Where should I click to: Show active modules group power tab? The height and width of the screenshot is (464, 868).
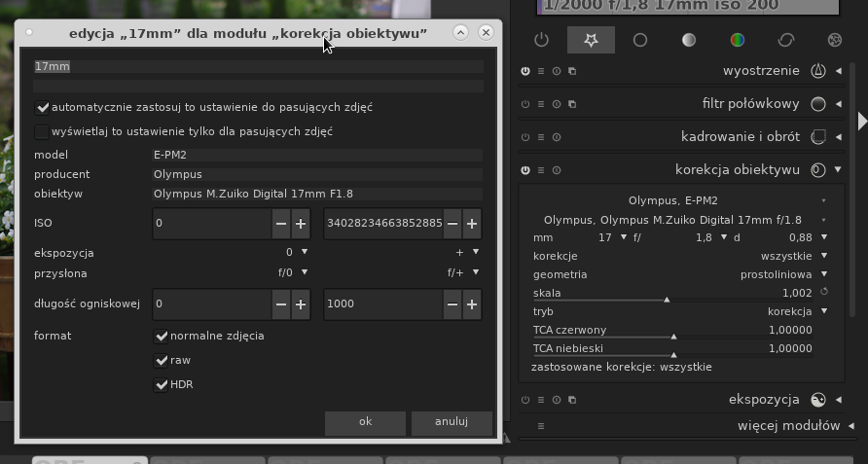click(x=542, y=40)
